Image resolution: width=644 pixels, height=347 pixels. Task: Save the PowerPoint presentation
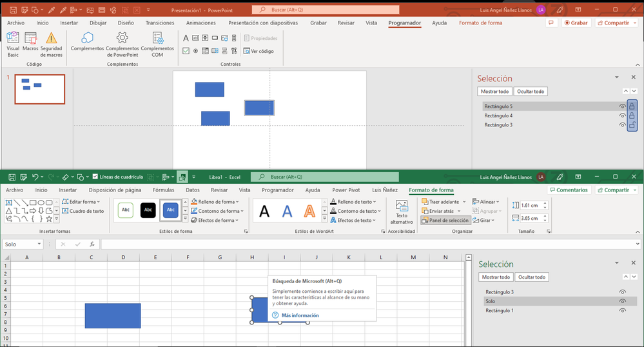click(x=13, y=10)
